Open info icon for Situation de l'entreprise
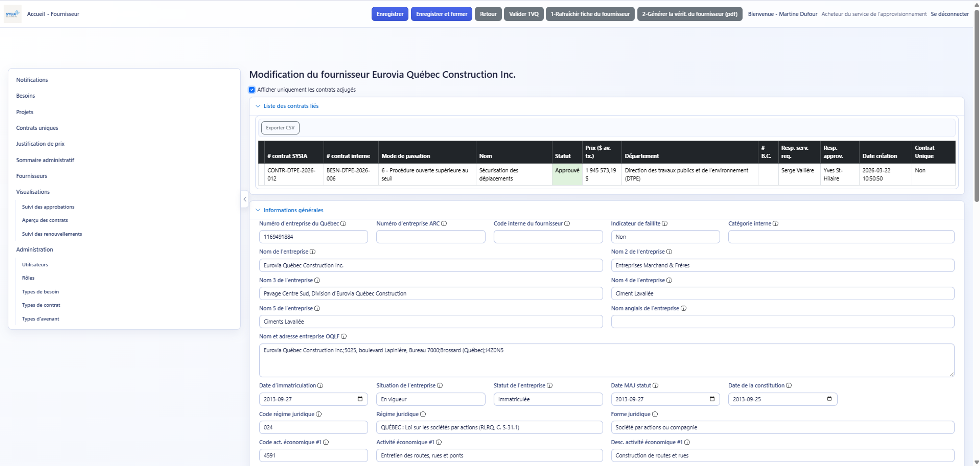Image resolution: width=980 pixels, height=466 pixels. point(440,386)
